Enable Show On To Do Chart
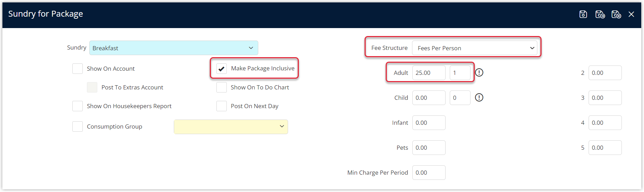Image resolution: width=644 pixels, height=192 pixels. click(222, 87)
